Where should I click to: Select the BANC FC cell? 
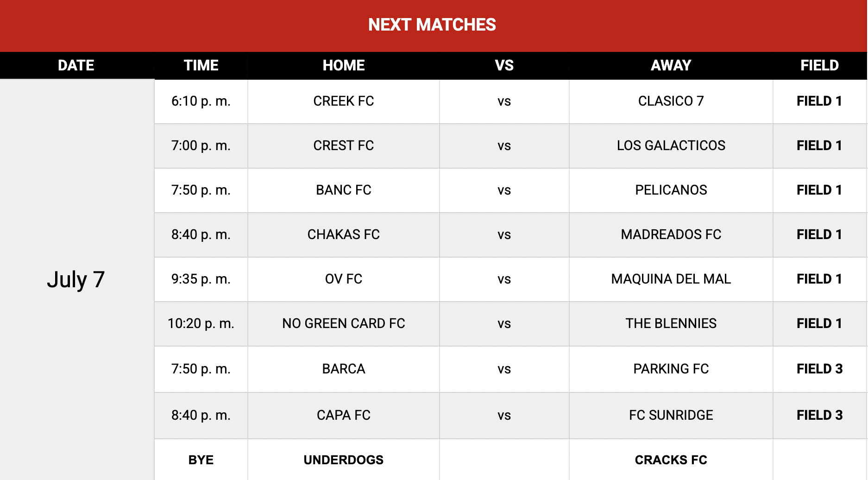pyautogui.click(x=343, y=190)
